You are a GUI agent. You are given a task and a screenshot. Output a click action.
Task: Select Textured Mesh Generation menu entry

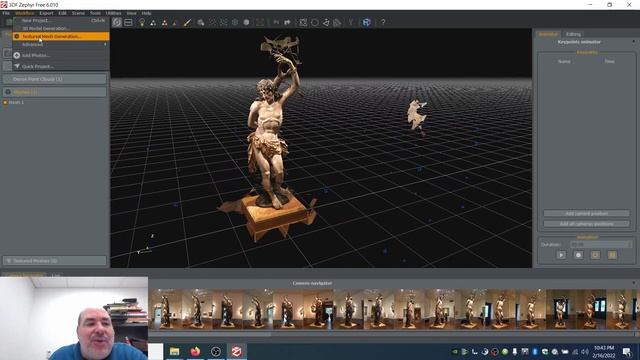[61, 36]
